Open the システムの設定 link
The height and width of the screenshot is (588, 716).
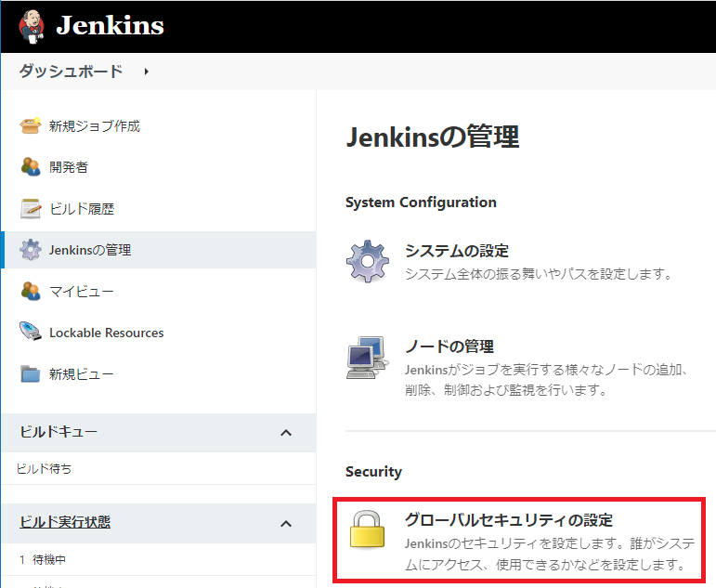click(457, 251)
